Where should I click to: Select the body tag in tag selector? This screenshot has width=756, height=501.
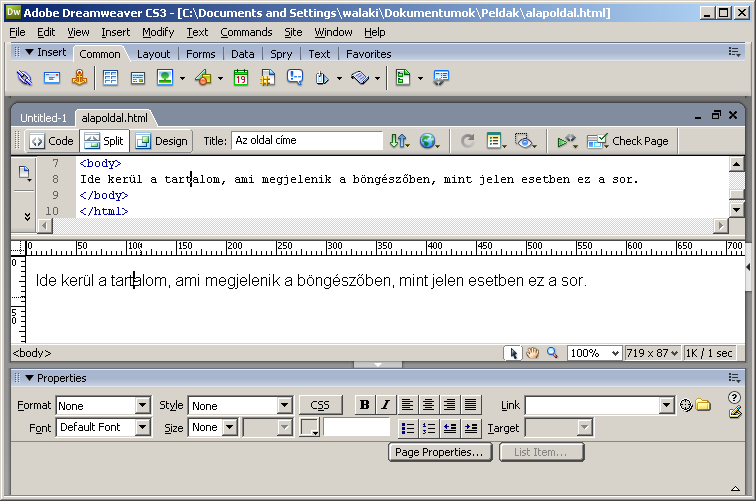pyautogui.click(x=32, y=353)
